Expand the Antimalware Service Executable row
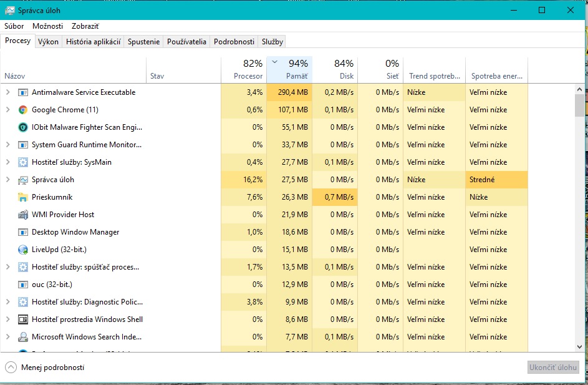The image size is (588, 385). (8, 92)
